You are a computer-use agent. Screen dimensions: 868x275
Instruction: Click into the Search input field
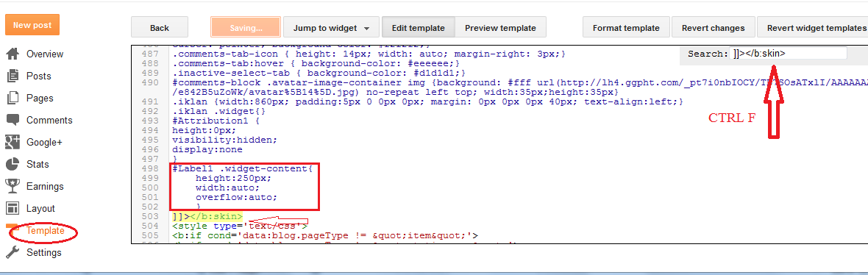pyautogui.click(x=788, y=54)
